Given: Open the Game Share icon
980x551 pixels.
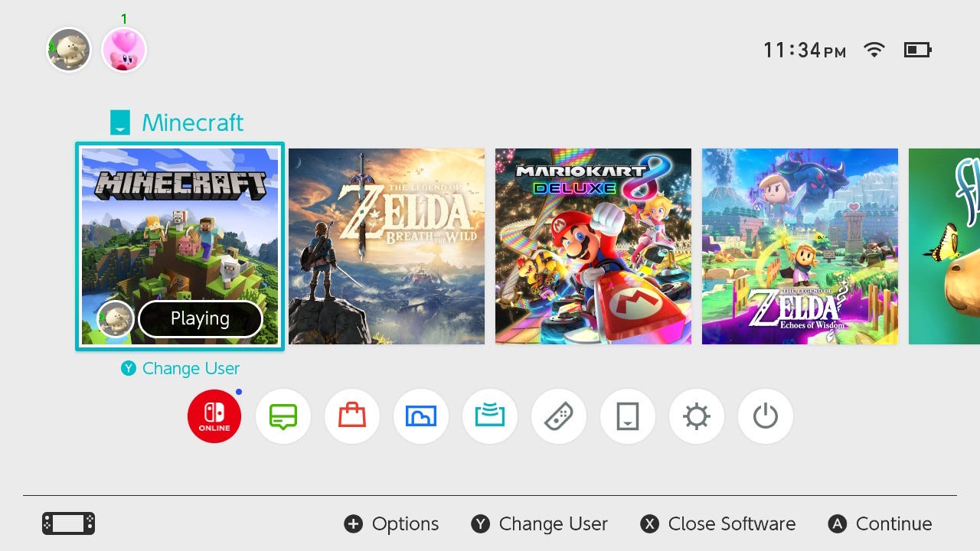Looking at the screenshot, I should click(x=490, y=416).
